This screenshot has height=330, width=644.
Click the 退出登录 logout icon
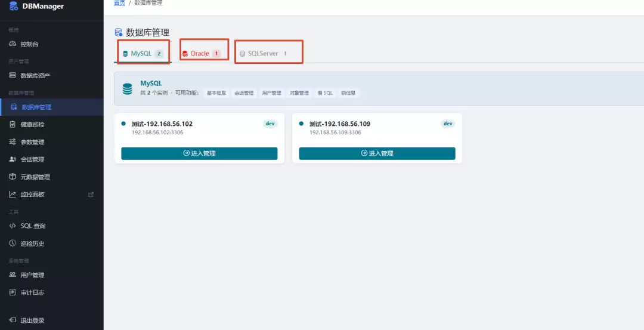[13, 320]
